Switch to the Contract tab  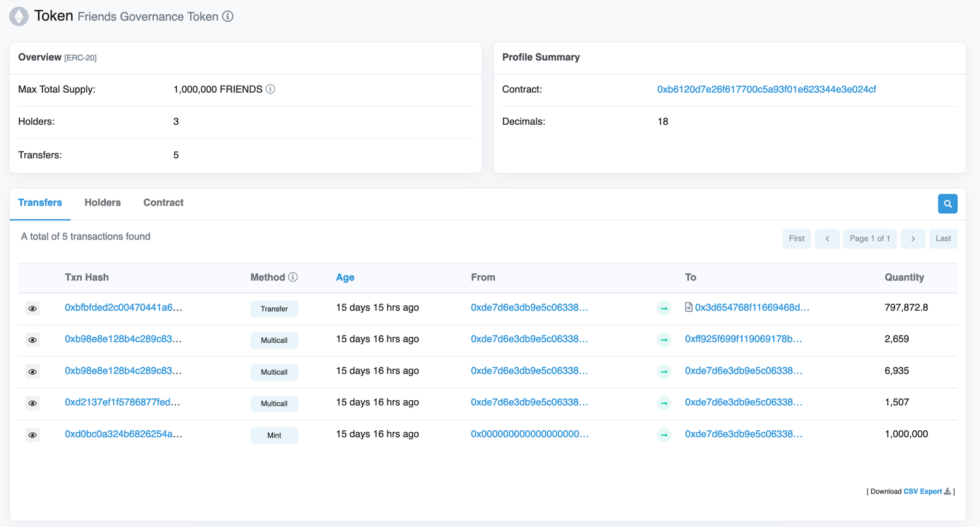(x=163, y=203)
